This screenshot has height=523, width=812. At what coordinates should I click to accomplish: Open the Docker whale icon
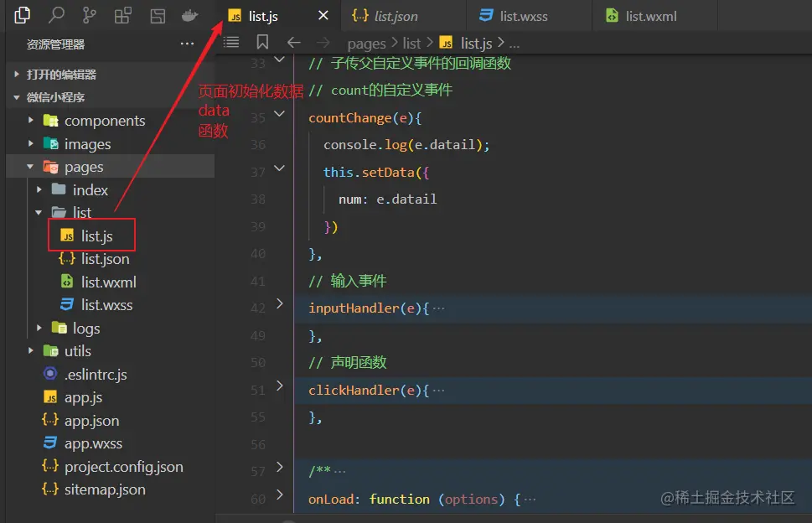tap(189, 16)
